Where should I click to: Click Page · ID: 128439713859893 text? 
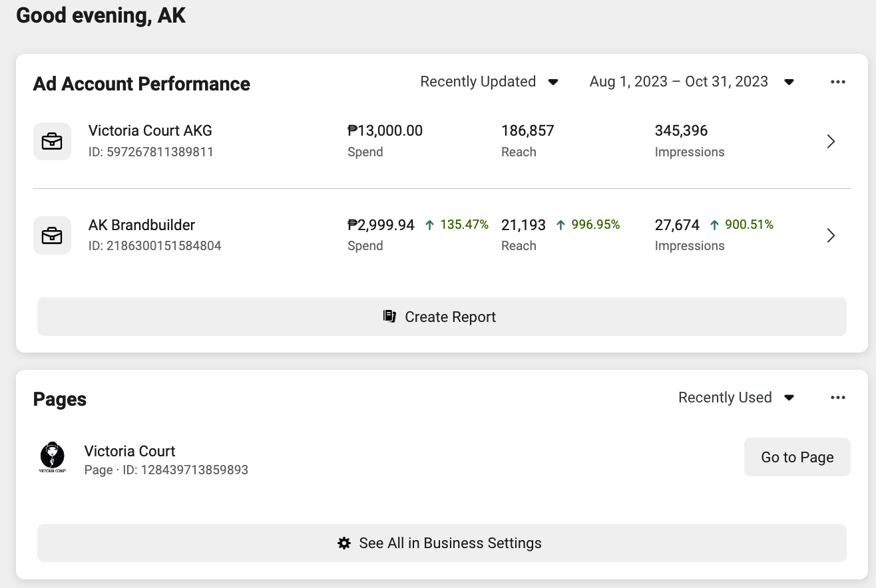[166, 470]
